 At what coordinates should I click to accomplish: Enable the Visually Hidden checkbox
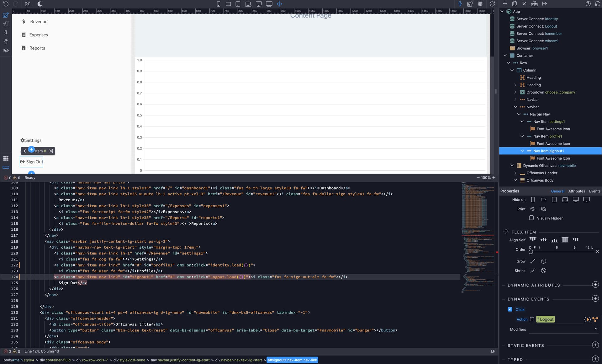(531, 218)
